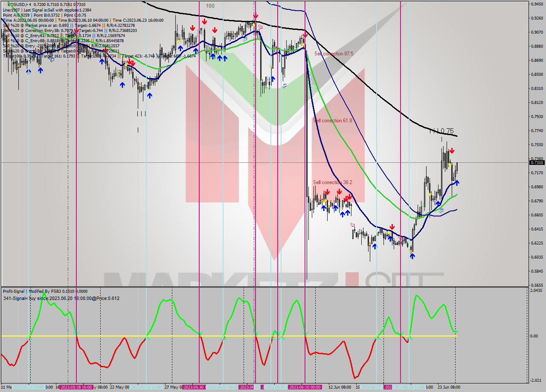Click the 0.8500 price axis label

click(x=537, y=74)
